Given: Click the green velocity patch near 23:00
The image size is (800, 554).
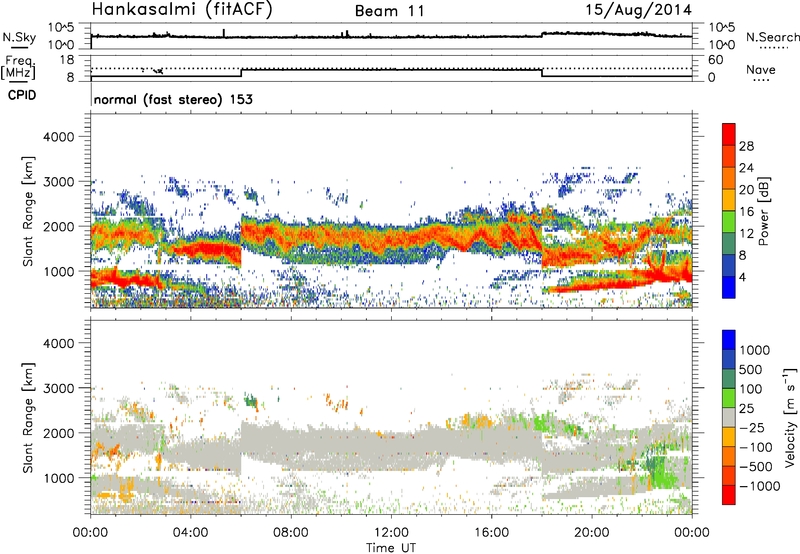Looking at the screenshot, I should (x=663, y=473).
